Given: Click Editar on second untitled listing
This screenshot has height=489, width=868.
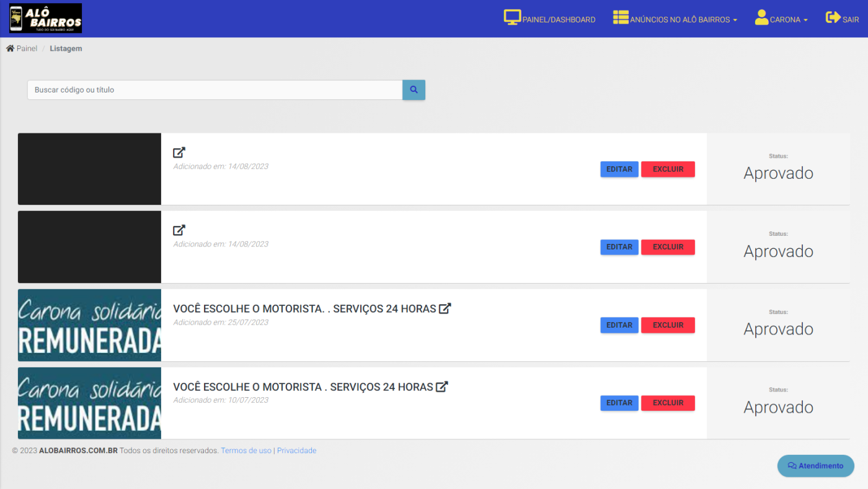Looking at the screenshot, I should [x=619, y=247].
